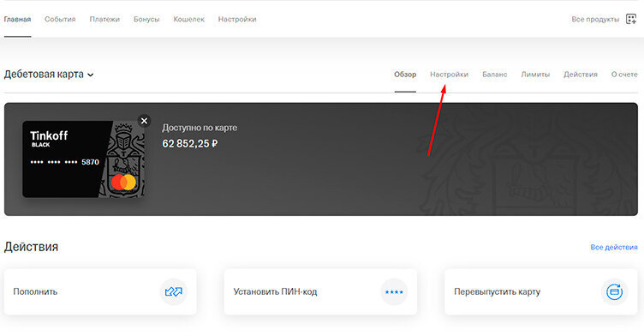The image size is (644, 336).
Task: Click the Действия section heading
Action: pos(31,247)
